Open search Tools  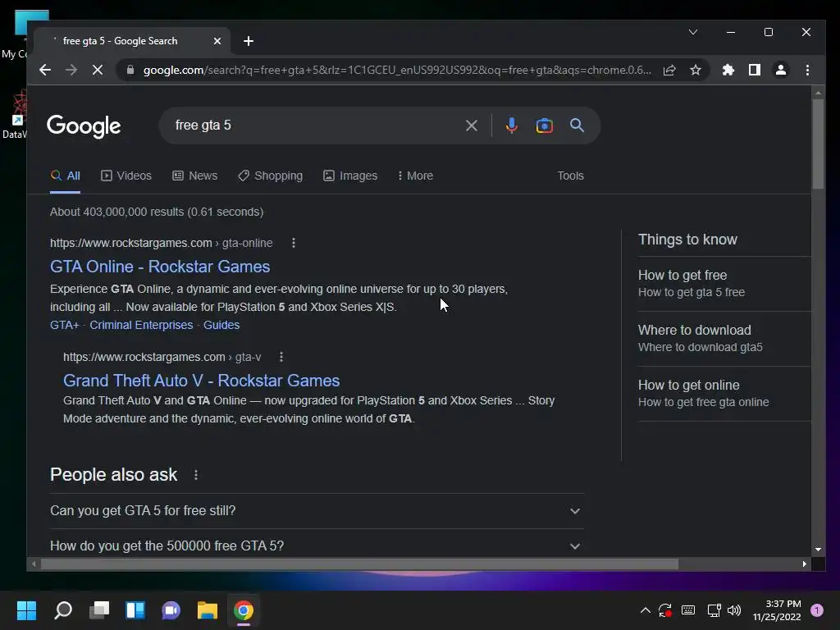pyautogui.click(x=571, y=176)
